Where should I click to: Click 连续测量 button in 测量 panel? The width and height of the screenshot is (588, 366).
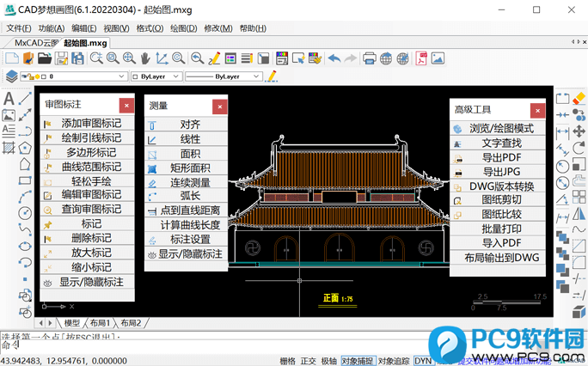point(186,183)
